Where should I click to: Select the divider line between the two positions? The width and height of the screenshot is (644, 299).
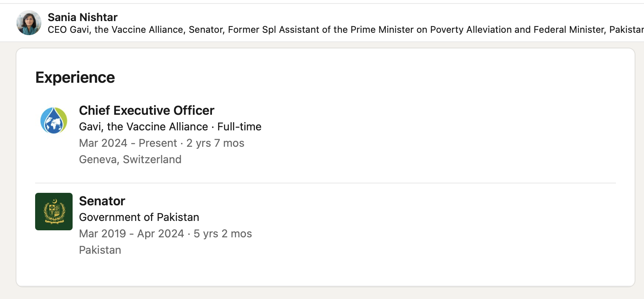click(x=326, y=183)
